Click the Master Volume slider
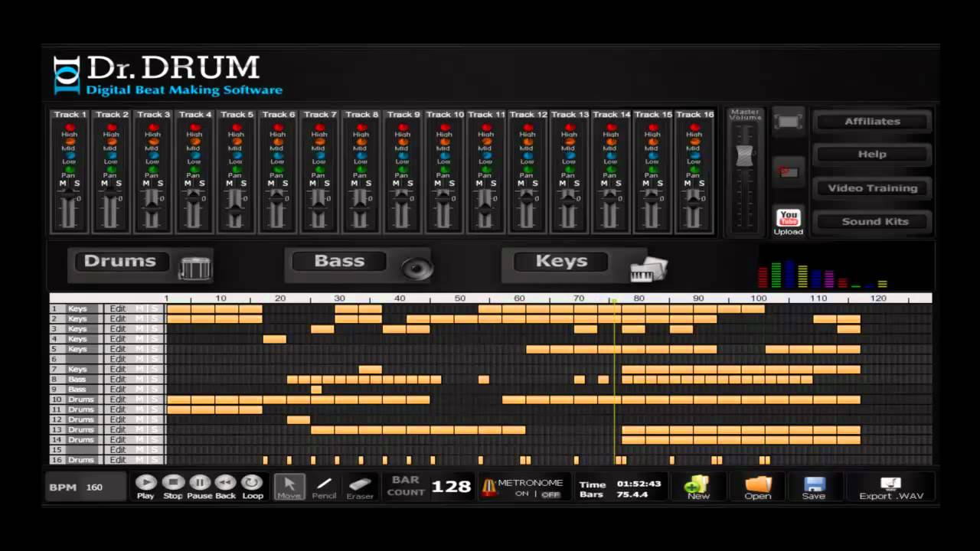Screen dimensions: 980x551 pos(745,156)
